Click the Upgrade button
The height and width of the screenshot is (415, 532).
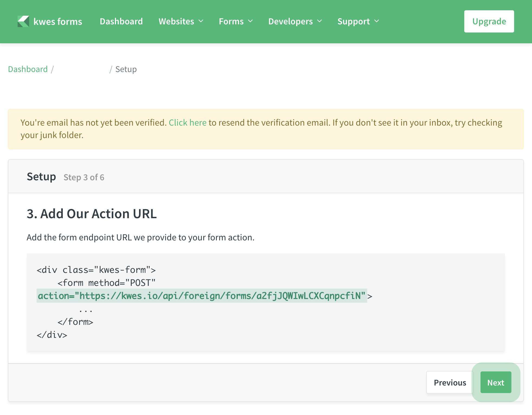tap(489, 21)
